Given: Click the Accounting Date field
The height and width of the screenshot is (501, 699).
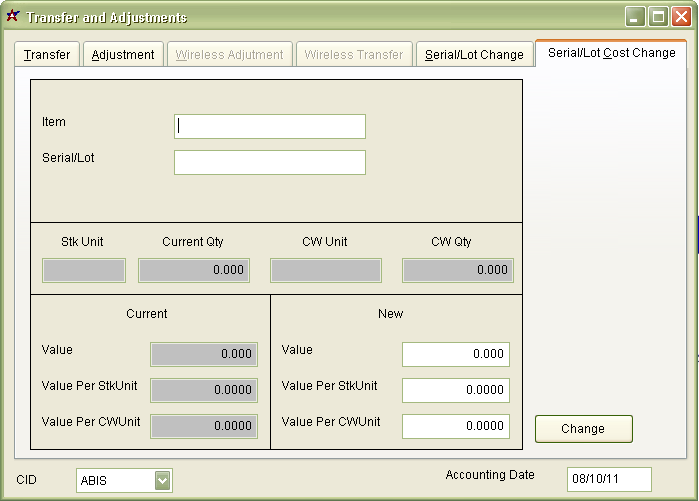Looking at the screenshot, I should [608, 480].
